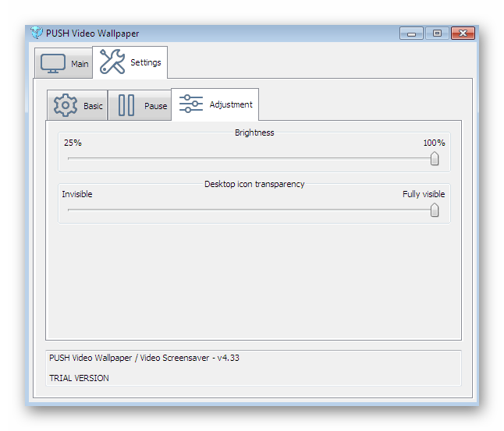504x431 pixels.
Task: Close the PUSH Video Wallpaper window
Action: pos(463,33)
